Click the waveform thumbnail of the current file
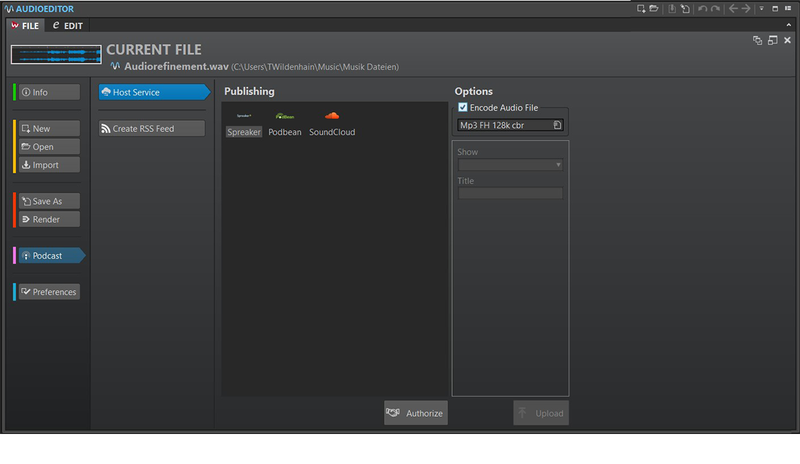The height and width of the screenshot is (464, 800). 56,55
